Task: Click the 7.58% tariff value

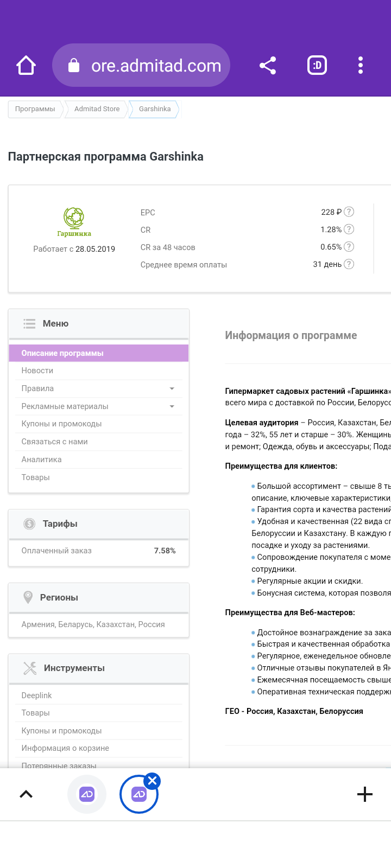Action: 165,551
